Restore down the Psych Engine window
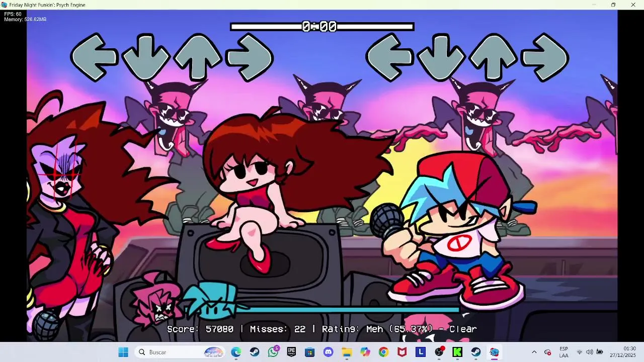The height and width of the screenshot is (362, 644). (613, 5)
